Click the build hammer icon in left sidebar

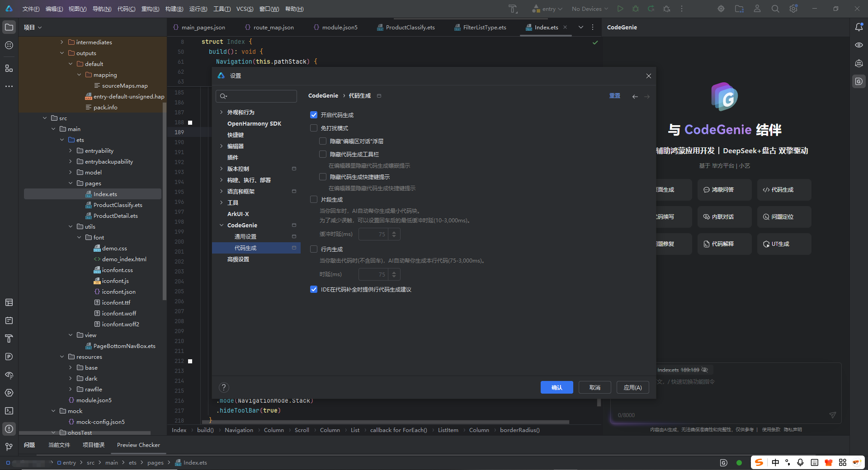coord(9,338)
